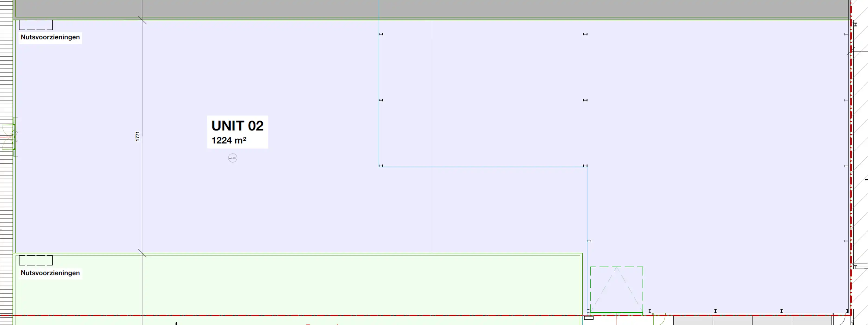The width and height of the screenshot is (868, 325).
Task: Select the 1771 dimension text
Action: point(137,136)
